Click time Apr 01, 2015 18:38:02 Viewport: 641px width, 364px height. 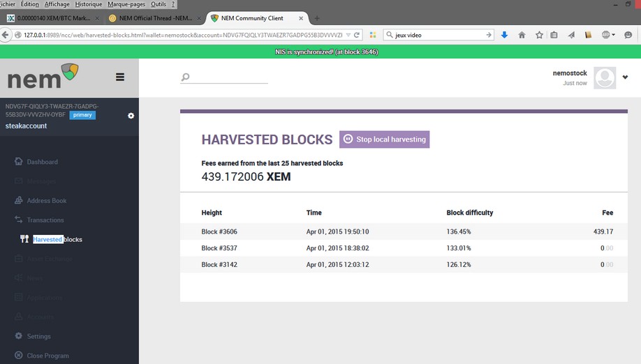pos(337,248)
